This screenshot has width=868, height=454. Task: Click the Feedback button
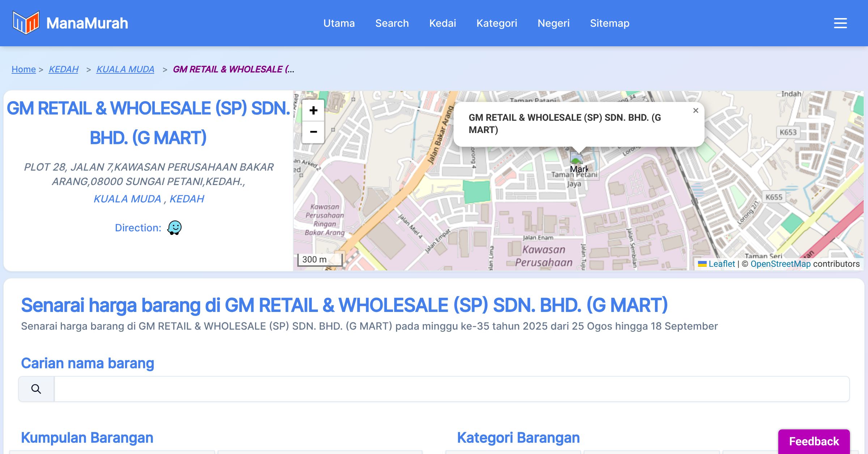pos(814,441)
